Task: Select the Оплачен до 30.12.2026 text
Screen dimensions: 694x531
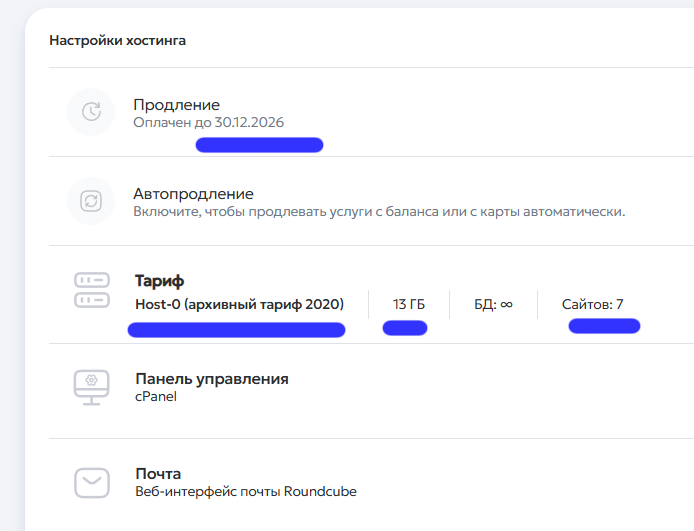Action: click(209, 123)
